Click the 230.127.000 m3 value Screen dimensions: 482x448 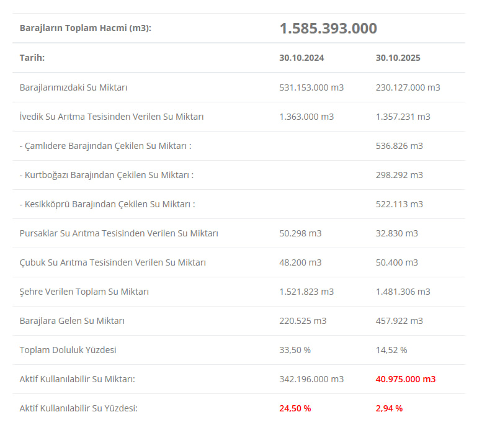pyautogui.click(x=408, y=87)
